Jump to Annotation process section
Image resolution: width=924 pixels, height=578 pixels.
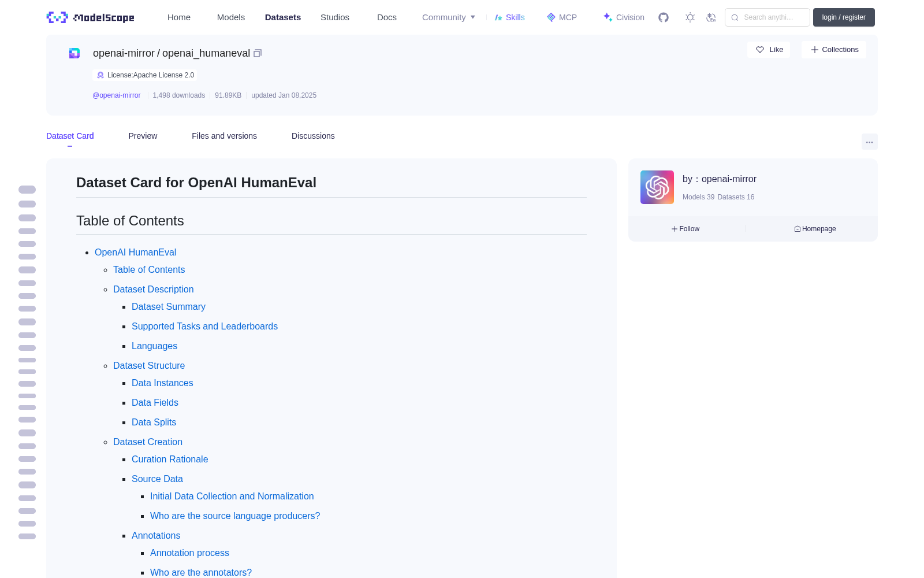(x=189, y=553)
